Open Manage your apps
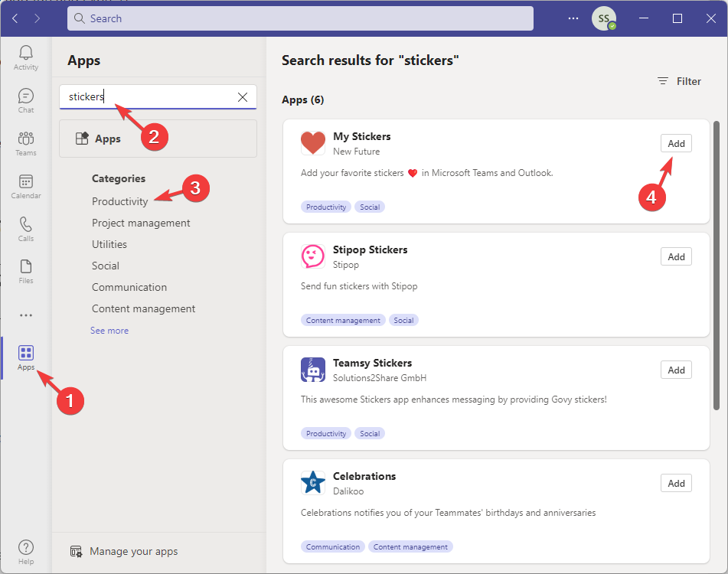Image resolution: width=728 pixels, height=574 pixels. (x=124, y=551)
